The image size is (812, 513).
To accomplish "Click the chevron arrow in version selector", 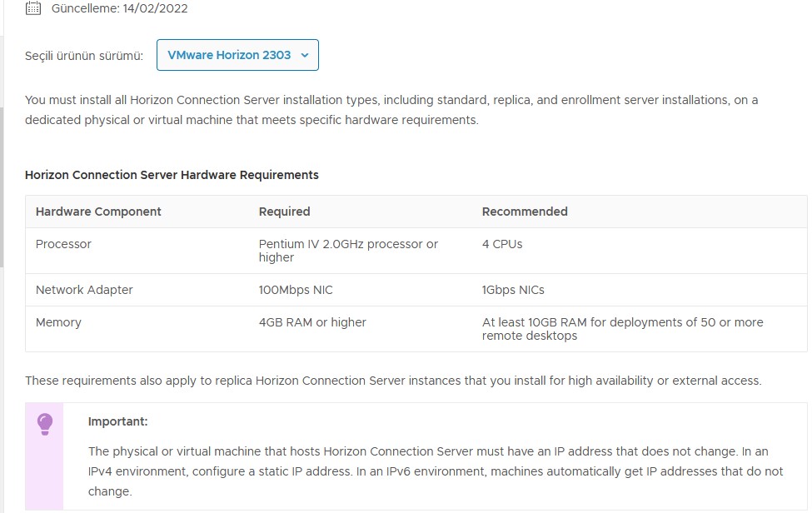I will click(304, 56).
